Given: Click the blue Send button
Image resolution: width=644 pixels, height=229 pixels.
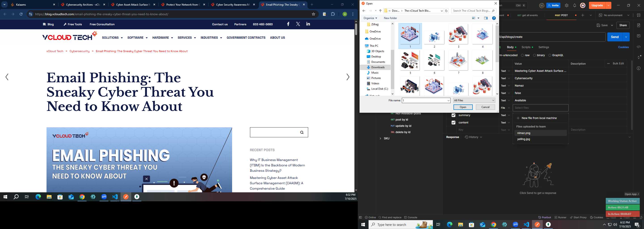Looking at the screenshot, I should point(614,37).
